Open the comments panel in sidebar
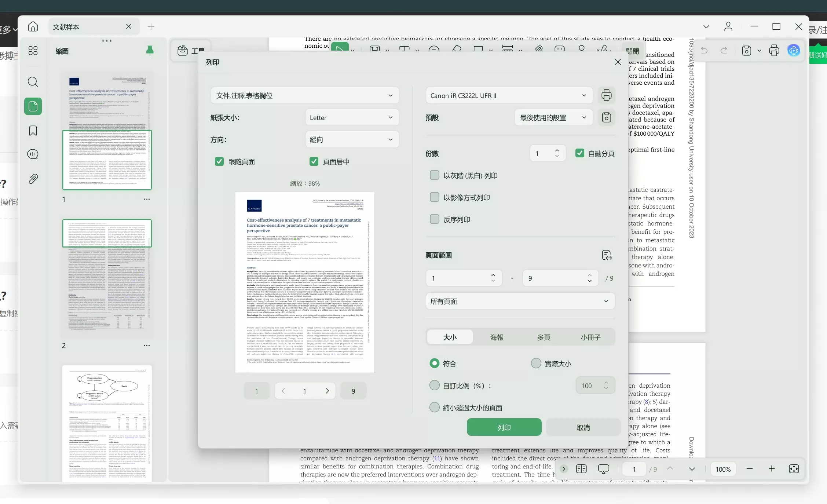 [x=33, y=154]
